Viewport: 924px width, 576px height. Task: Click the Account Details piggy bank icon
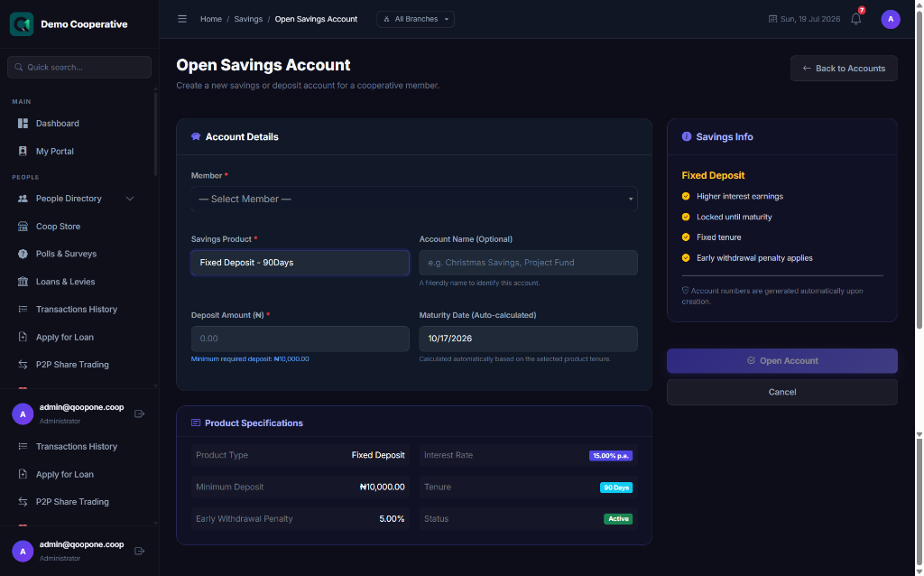196,137
